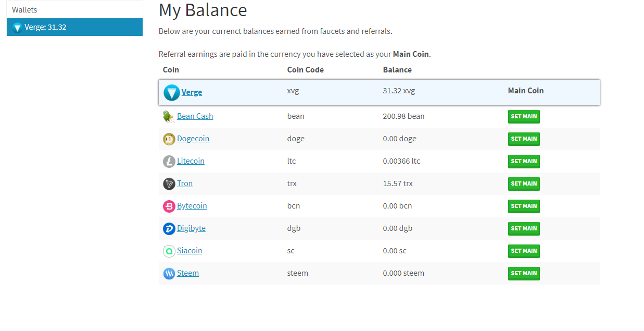Click the Verge coin logo icon

point(171,93)
